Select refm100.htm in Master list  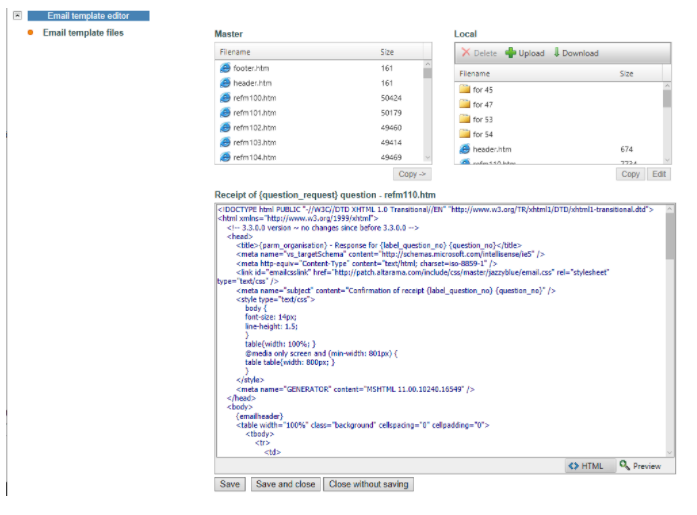[x=255, y=98]
